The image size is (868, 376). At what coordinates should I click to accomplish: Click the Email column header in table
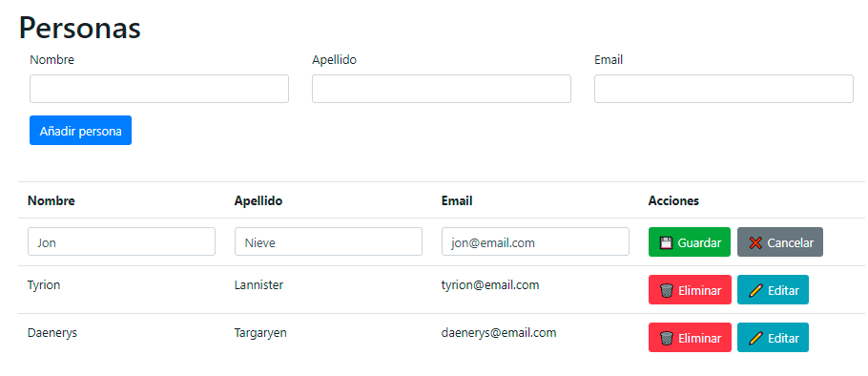click(457, 200)
